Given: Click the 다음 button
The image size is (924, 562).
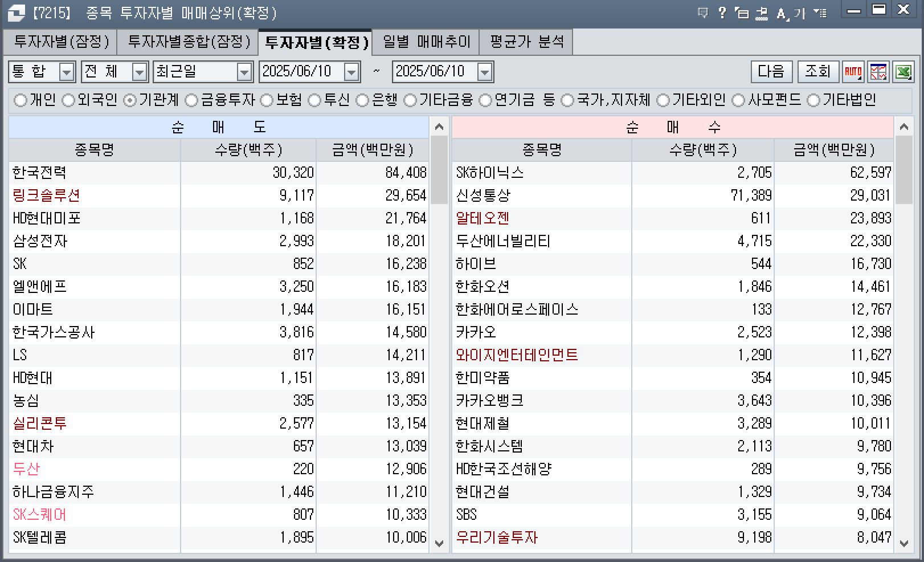Looking at the screenshot, I should (x=771, y=72).
